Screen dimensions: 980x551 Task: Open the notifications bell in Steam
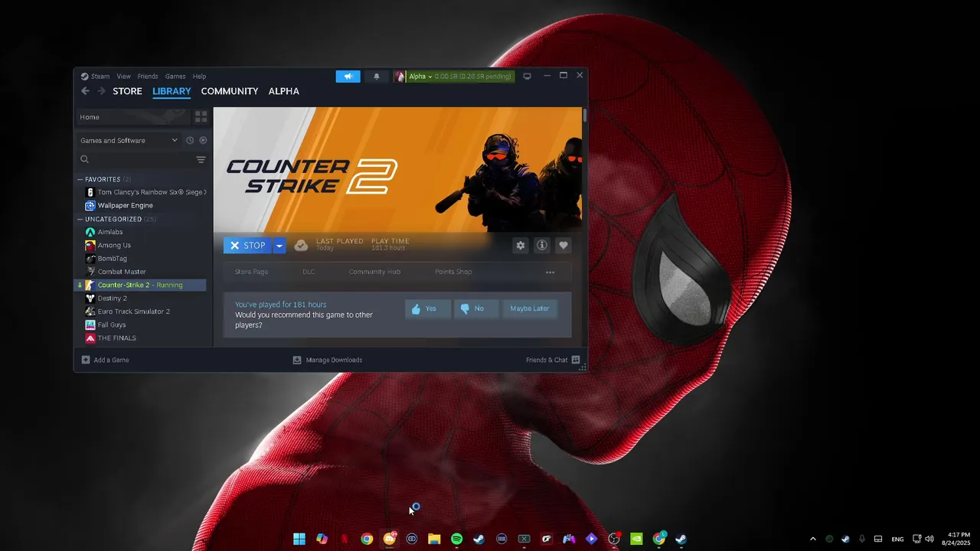pos(376,77)
